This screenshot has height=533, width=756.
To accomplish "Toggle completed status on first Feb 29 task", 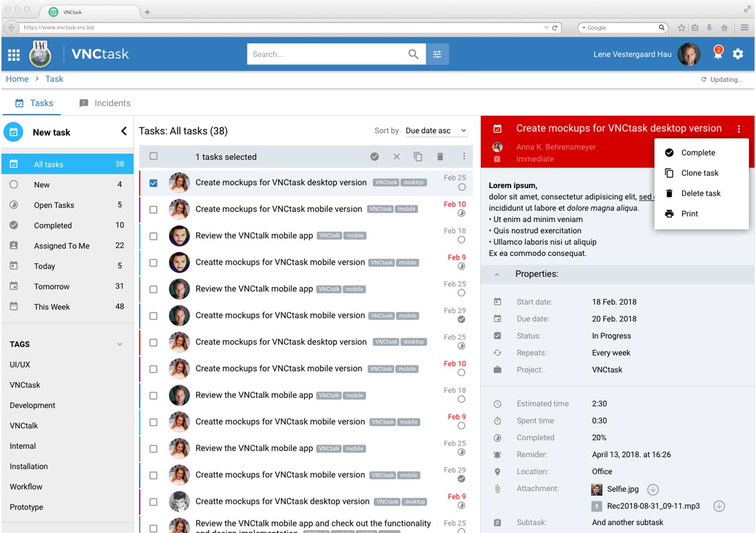I will pyautogui.click(x=461, y=319).
